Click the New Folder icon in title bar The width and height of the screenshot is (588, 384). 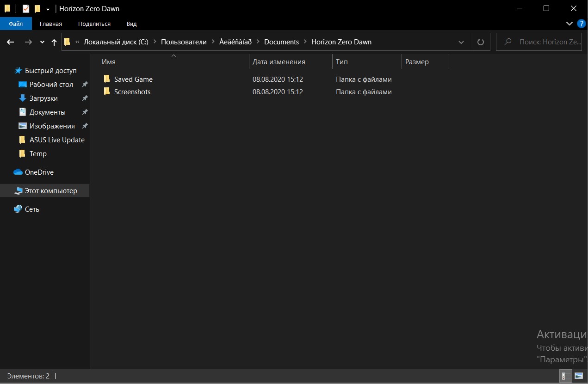(37, 8)
